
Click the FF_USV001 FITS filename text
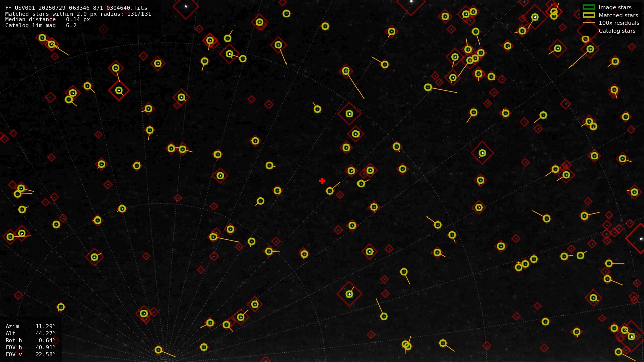click(x=76, y=8)
